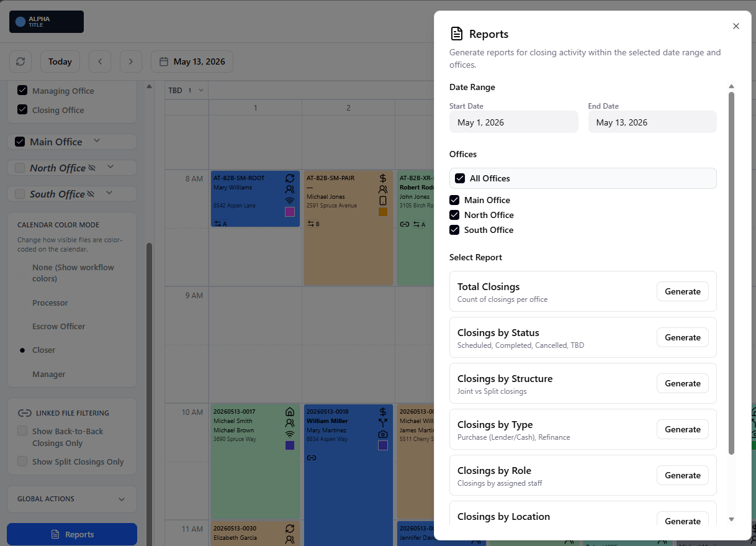Click the link icon on the 20260513-0018 card

click(x=312, y=458)
